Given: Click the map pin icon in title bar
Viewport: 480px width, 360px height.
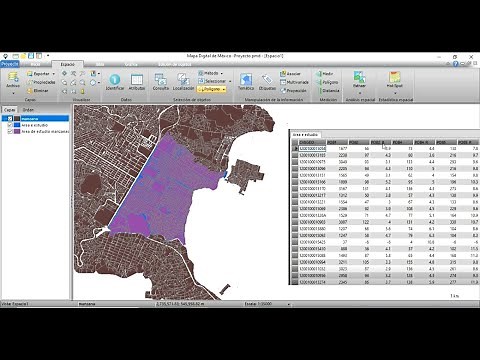Looking at the screenshot, I should [5, 56].
